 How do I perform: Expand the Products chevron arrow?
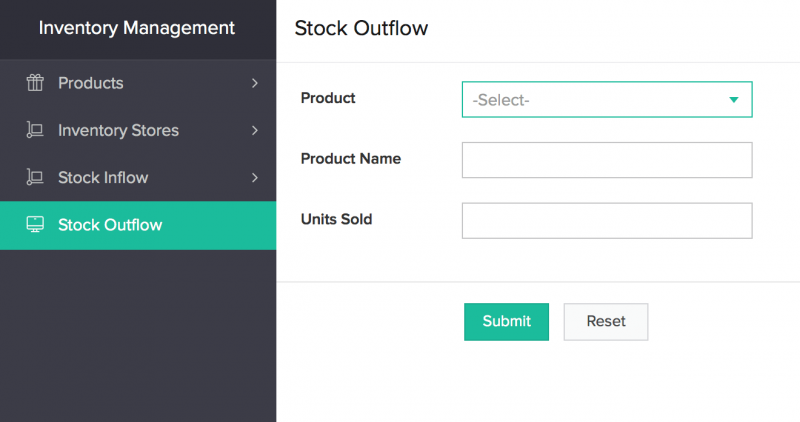tap(255, 83)
